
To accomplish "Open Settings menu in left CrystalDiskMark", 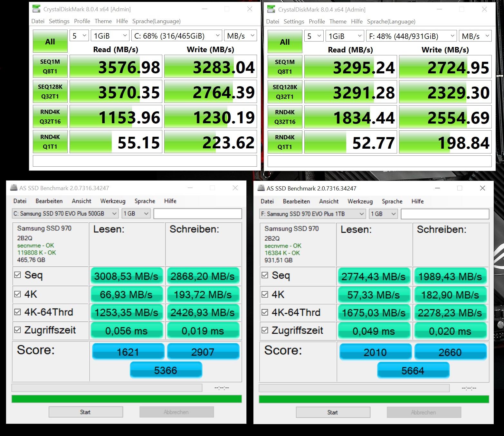I will pyautogui.click(x=59, y=21).
